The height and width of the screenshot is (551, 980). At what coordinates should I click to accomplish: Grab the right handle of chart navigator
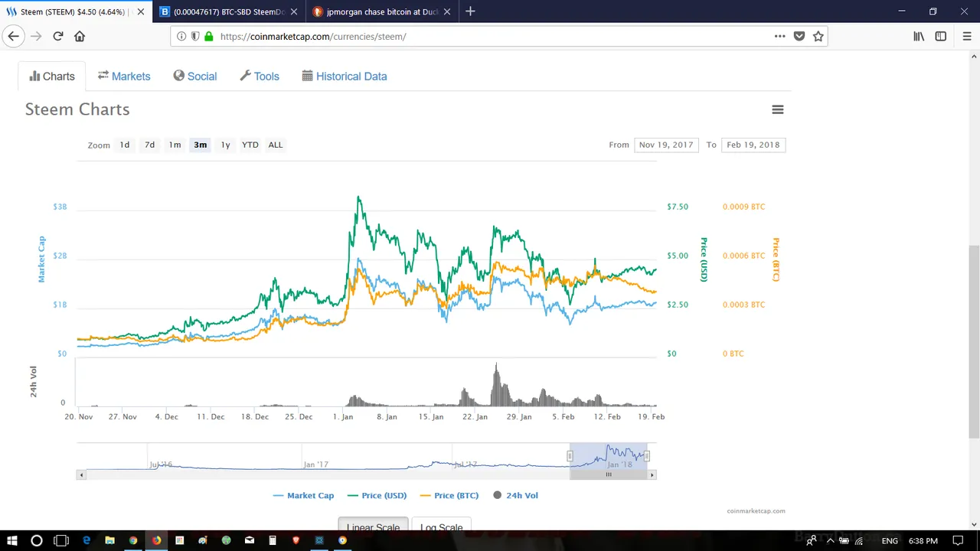coord(647,456)
